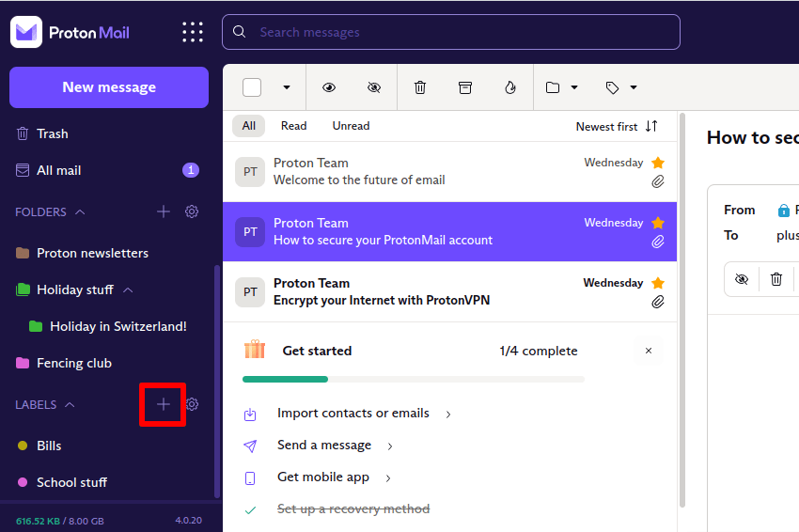The height and width of the screenshot is (532, 799).
Task: Move to trash using toolbar bin icon
Action: pyautogui.click(x=420, y=87)
